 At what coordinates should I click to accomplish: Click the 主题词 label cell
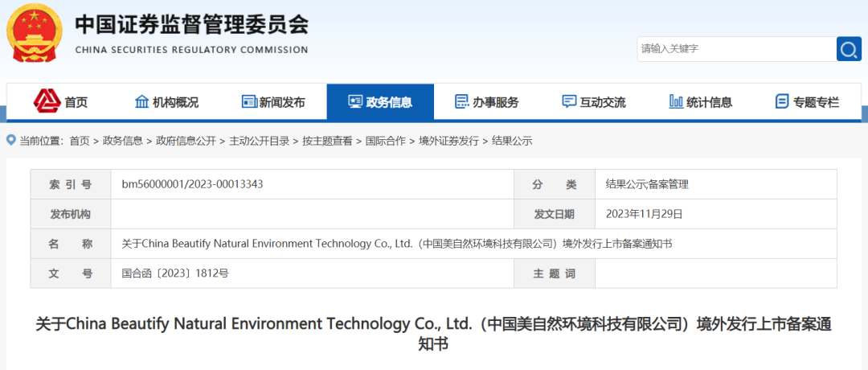554,273
